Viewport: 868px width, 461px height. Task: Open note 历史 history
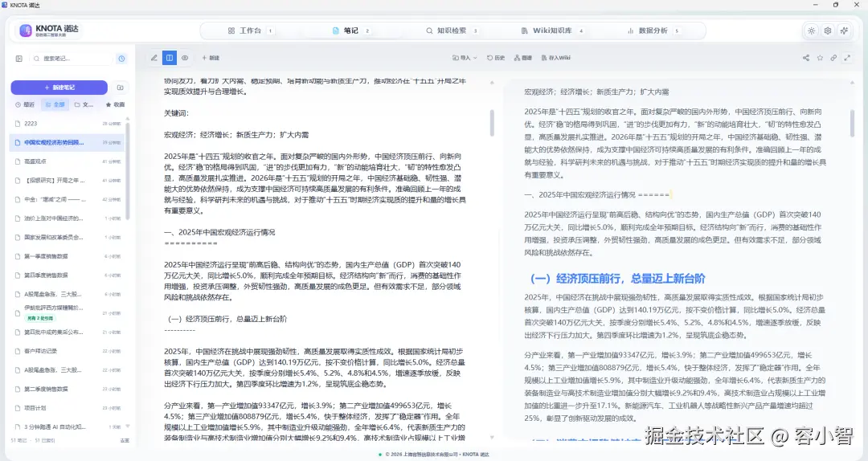tap(495, 58)
